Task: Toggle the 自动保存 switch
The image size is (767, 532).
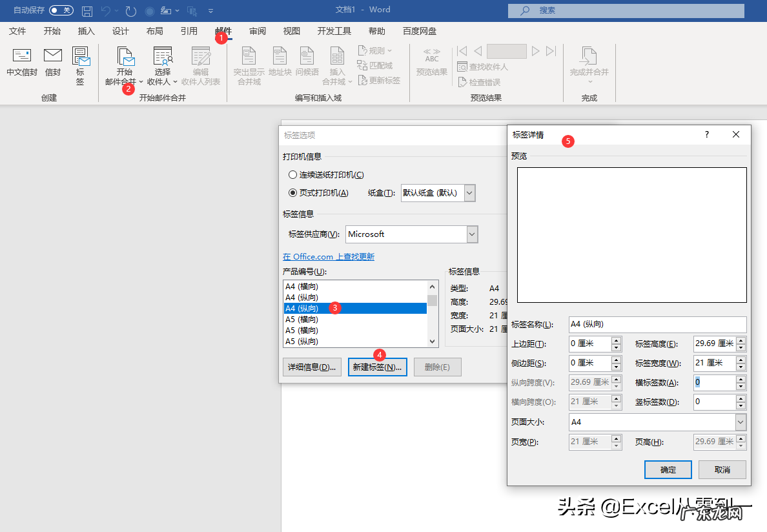Action: click(x=61, y=10)
